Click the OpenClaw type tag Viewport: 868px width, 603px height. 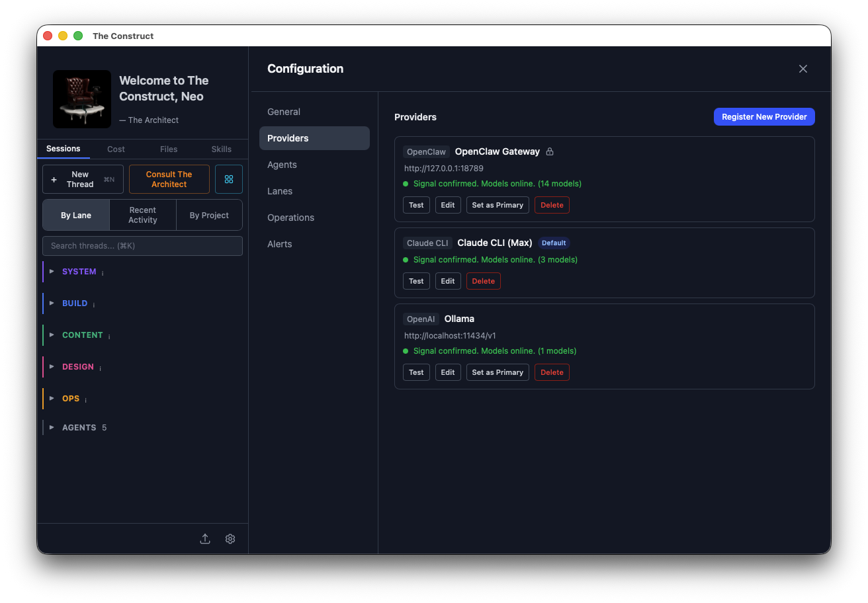click(426, 151)
